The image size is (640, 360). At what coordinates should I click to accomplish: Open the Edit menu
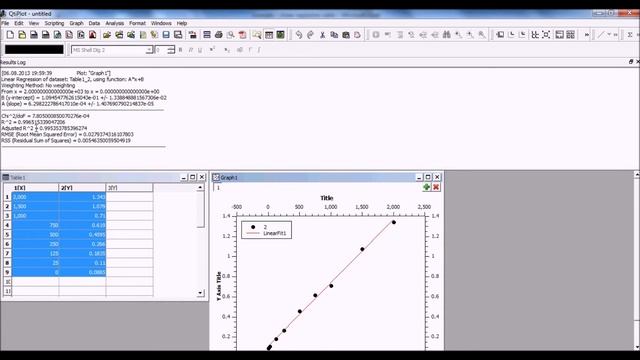(19, 23)
